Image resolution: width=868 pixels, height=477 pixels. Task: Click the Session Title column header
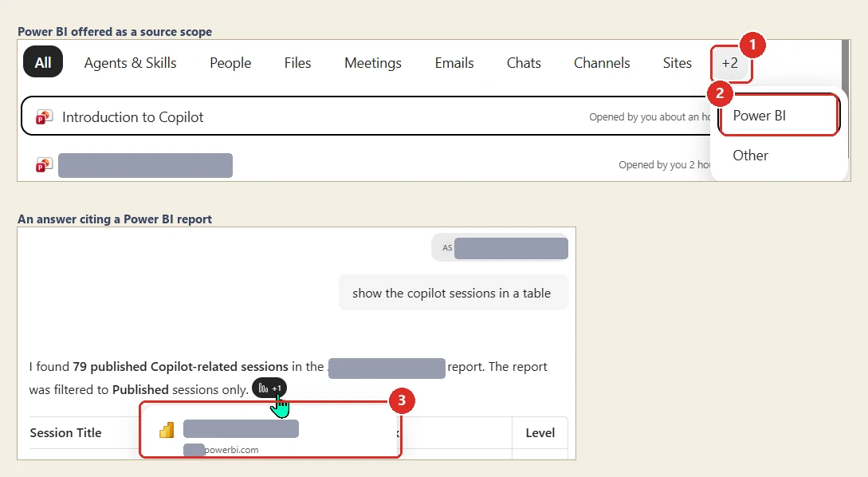point(66,432)
